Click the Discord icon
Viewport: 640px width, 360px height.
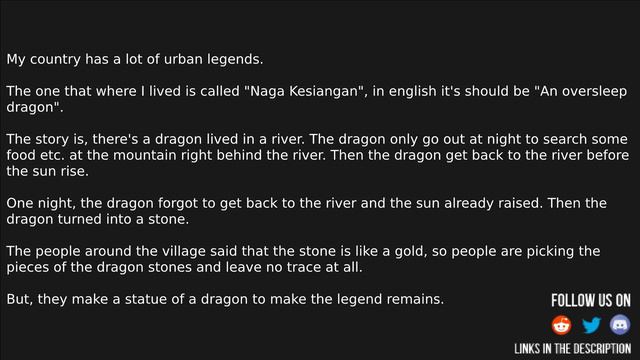620,325
